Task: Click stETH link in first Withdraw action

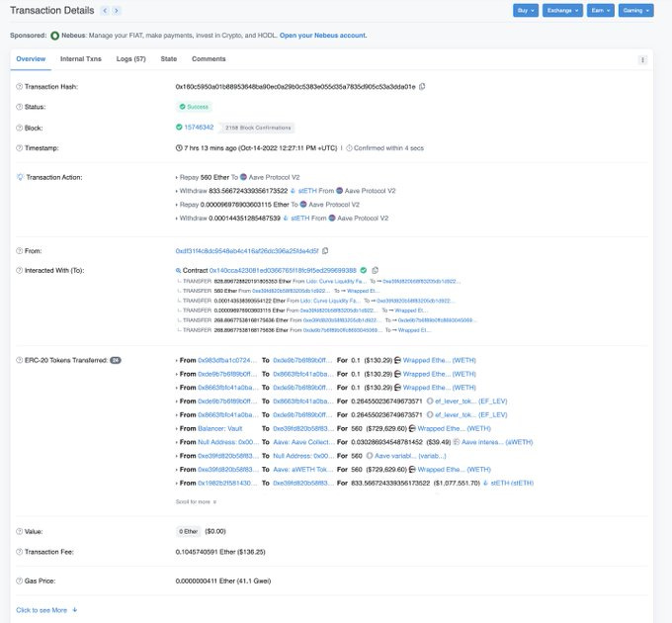Action: (307, 191)
